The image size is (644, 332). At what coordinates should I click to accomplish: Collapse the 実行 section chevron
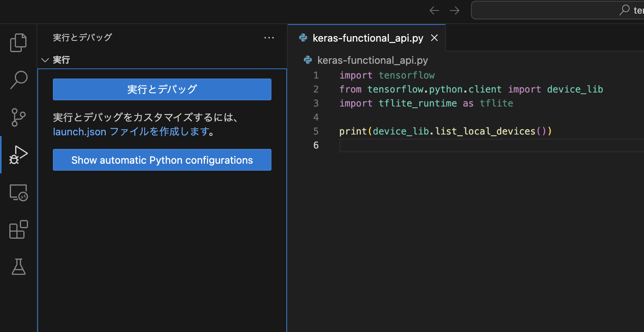[x=45, y=60]
